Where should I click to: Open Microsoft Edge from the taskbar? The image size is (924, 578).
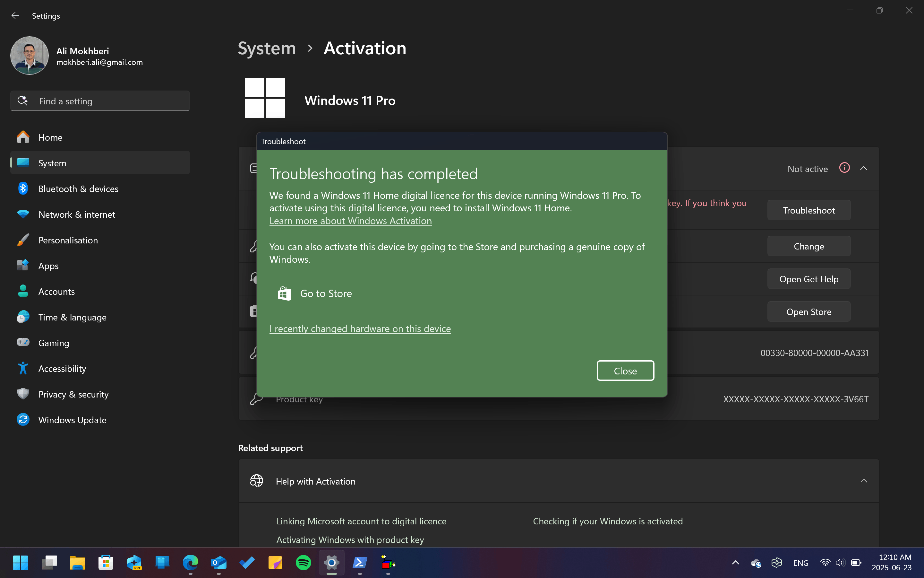[191, 563]
